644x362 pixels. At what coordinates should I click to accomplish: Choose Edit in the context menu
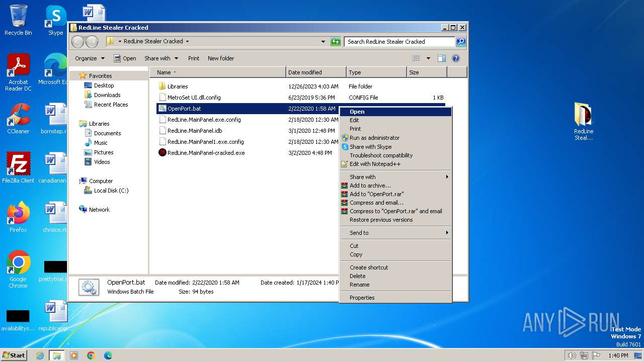[395, 120]
